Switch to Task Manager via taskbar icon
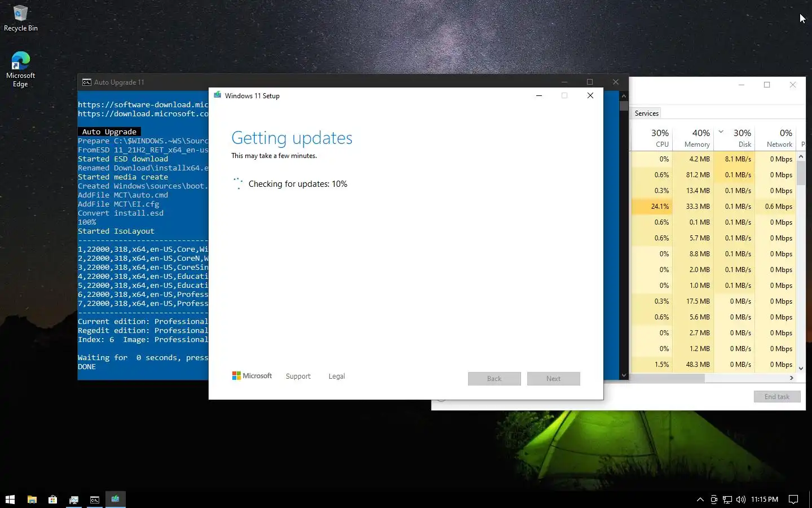The height and width of the screenshot is (508, 812). [74, 500]
